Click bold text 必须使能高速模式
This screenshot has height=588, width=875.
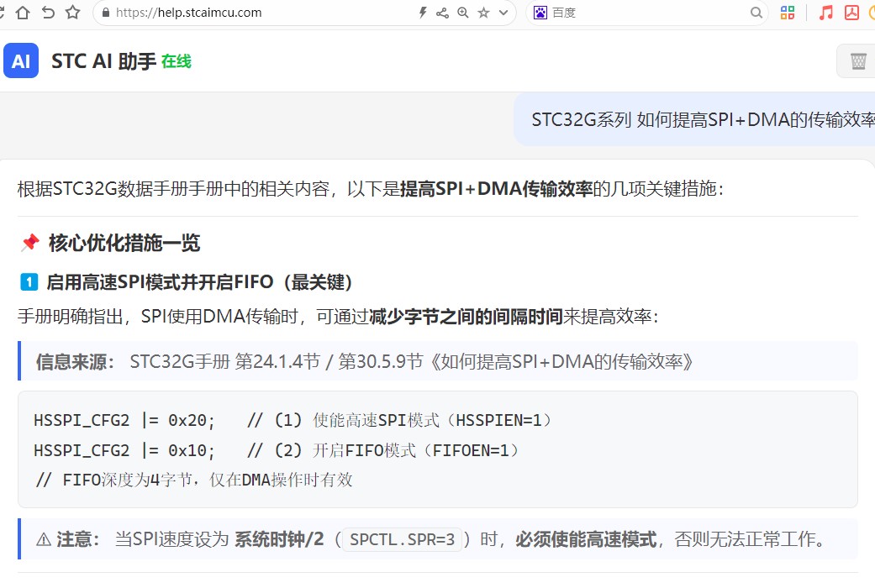[586, 539]
